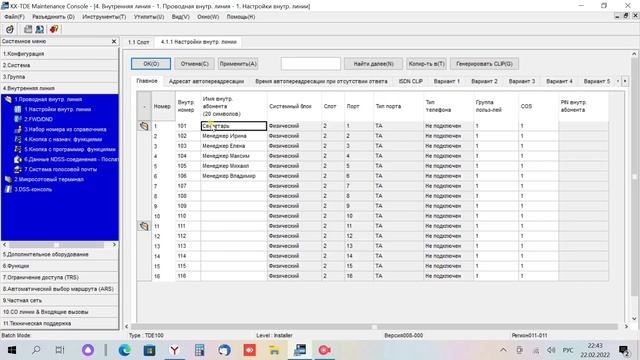Image resolution: width=640 pixels, height=360 pixels.
Task: Open Task View on the taskbar
Action: click(60, 350)
